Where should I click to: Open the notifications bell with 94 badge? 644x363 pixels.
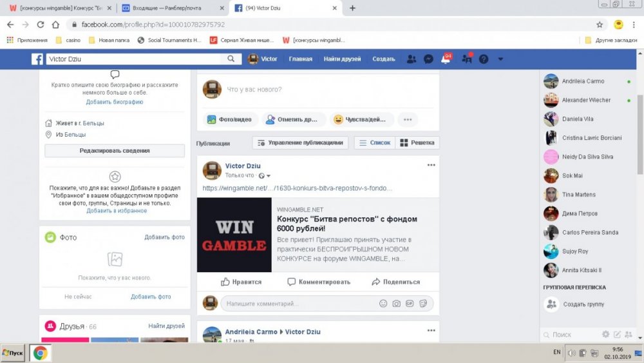coord(446,59)
